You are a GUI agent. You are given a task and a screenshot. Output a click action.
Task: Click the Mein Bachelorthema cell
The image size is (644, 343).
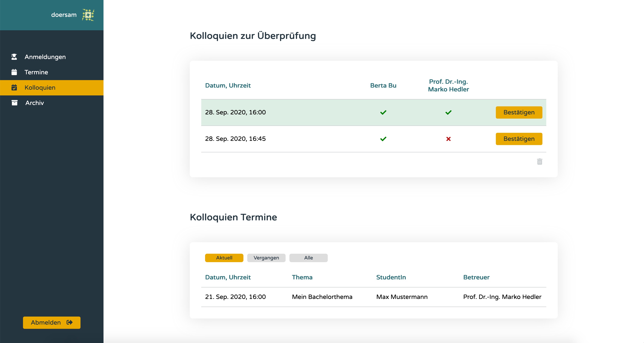[x=322, y=297]
